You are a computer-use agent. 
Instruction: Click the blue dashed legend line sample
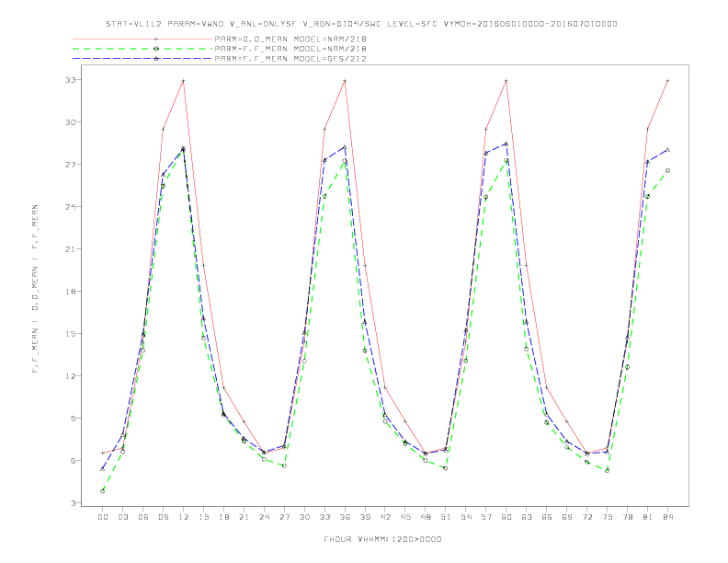tap(142, 59)
